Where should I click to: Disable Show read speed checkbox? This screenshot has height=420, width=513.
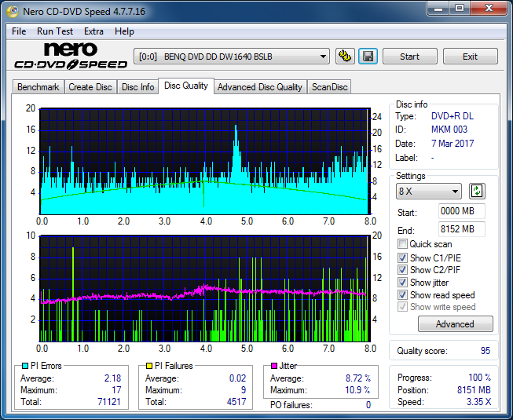coord(402,295)
